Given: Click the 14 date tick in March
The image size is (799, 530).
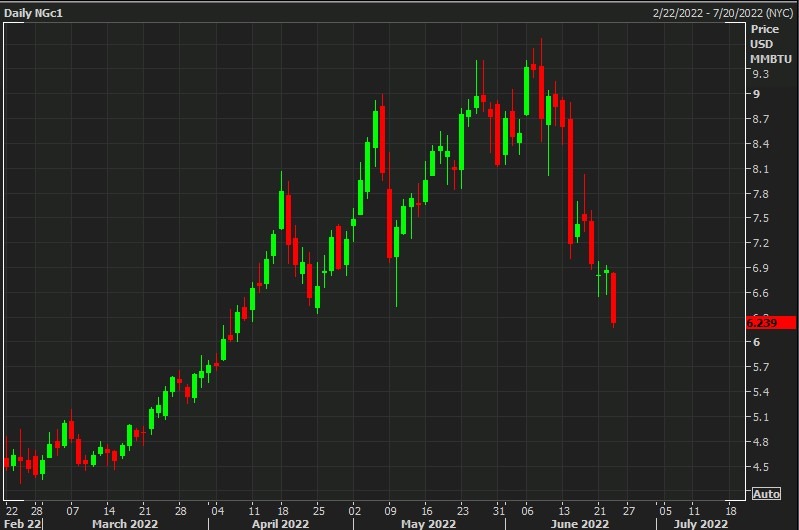Looking at the screenshot, I should tap(109, 511).
